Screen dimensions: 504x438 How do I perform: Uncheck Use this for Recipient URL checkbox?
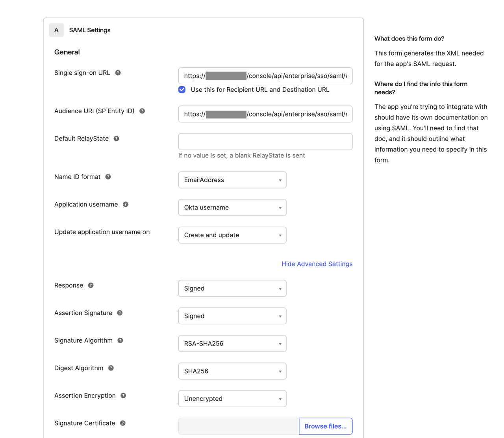tap(182, 90)
